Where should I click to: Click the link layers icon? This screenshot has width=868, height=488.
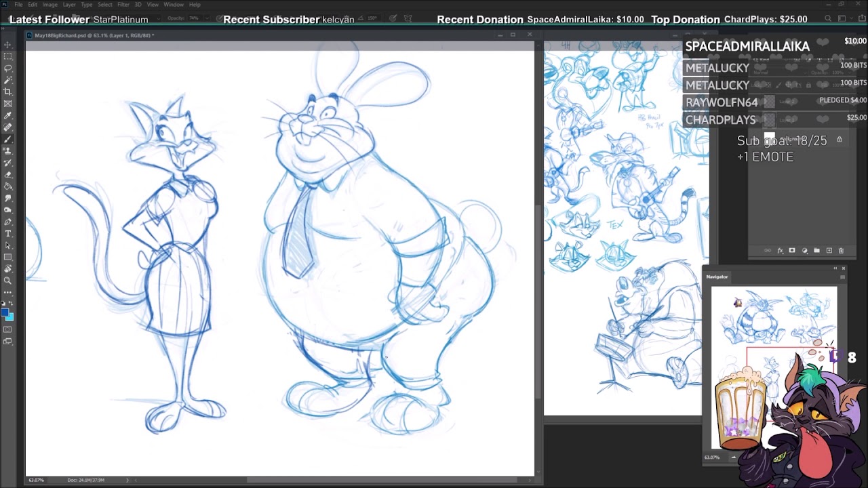click(768, 251)
